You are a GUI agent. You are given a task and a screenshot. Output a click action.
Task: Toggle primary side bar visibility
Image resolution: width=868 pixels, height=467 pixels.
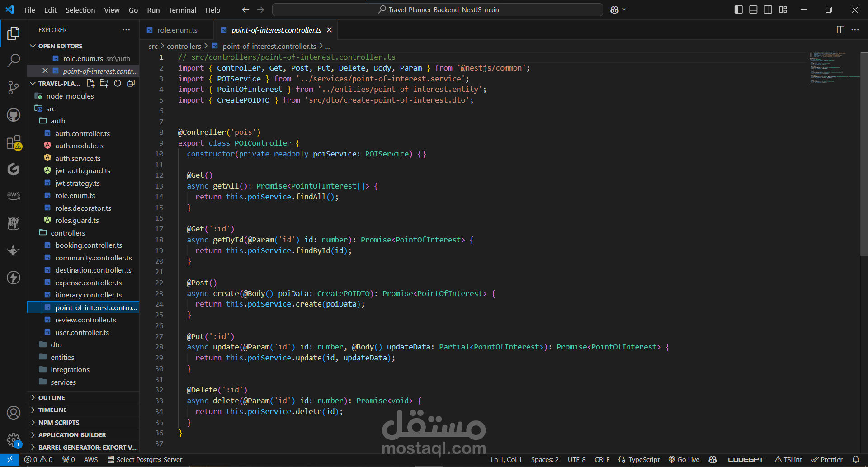(739, 9)
